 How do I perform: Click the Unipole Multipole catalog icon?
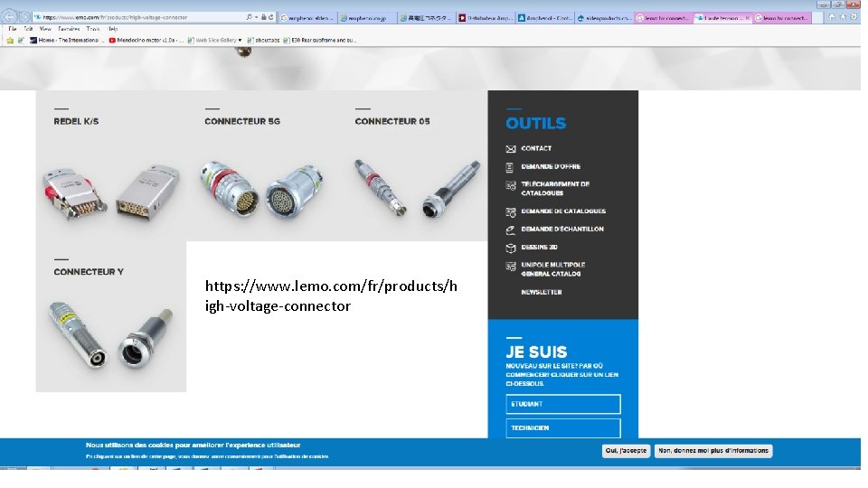pos(510,267)
